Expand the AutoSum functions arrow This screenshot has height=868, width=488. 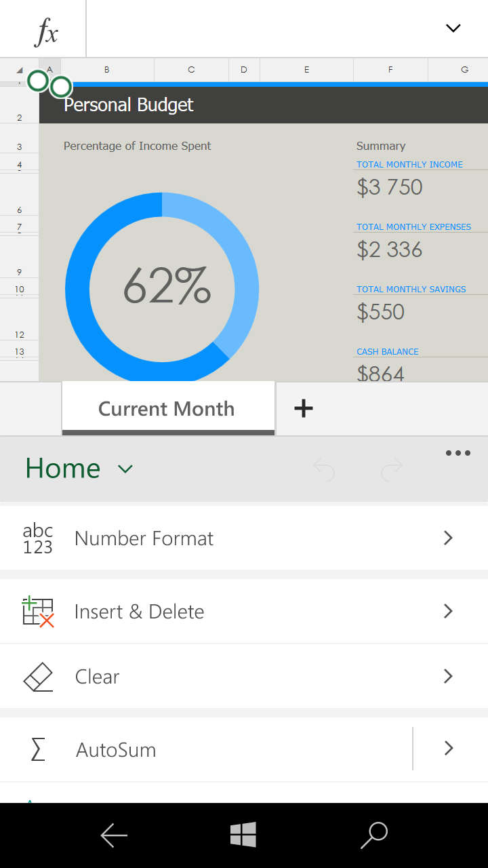[448, 749]
